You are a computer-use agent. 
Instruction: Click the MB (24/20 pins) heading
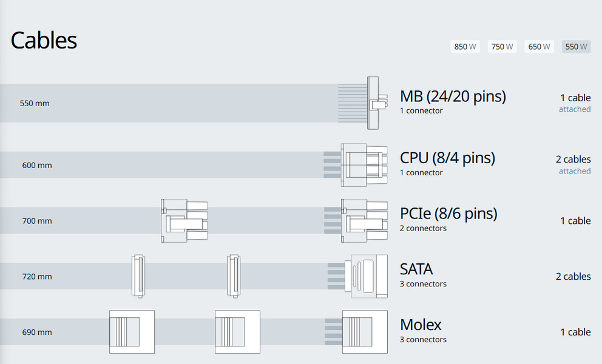pos(453,96)
